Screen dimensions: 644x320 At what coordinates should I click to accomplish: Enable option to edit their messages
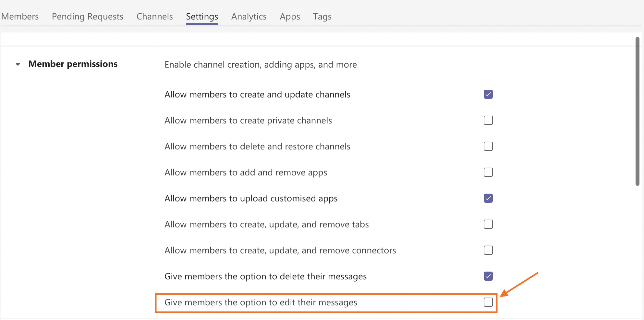click(488, 302)
